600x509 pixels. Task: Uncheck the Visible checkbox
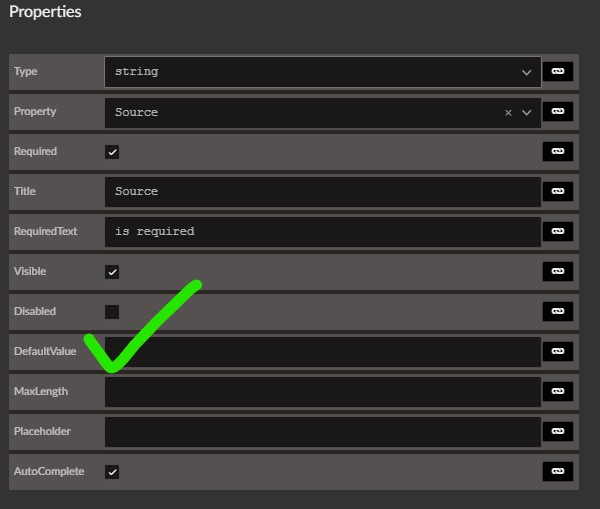112,272
